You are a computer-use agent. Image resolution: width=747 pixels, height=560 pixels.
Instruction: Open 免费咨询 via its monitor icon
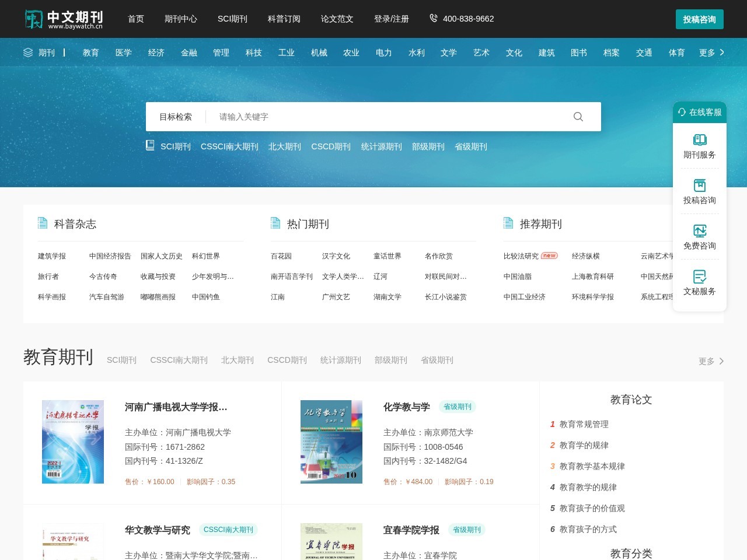(699, 230)
